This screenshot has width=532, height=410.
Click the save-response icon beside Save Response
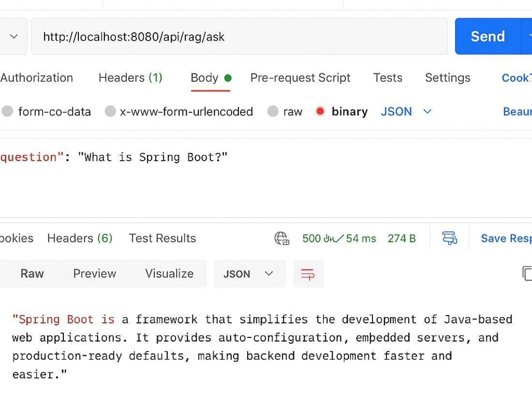pyautogui.click(x=449, y=238)
